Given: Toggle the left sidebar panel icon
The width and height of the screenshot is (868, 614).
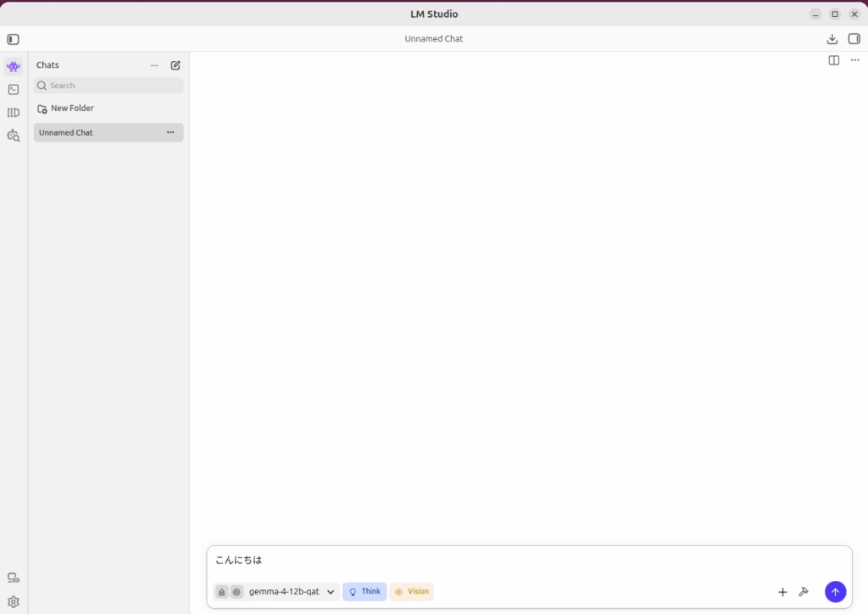Looking at the screenshot, I should pyautogui.click(x=14, y=39).
